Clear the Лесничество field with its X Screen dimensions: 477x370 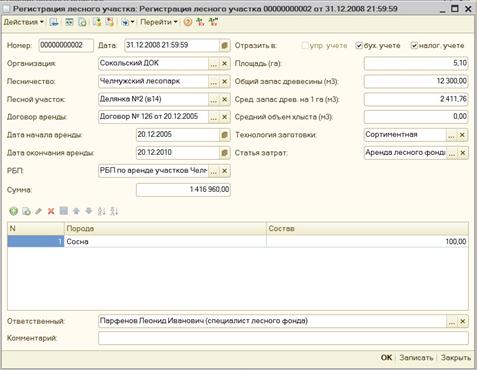point(225,81)
